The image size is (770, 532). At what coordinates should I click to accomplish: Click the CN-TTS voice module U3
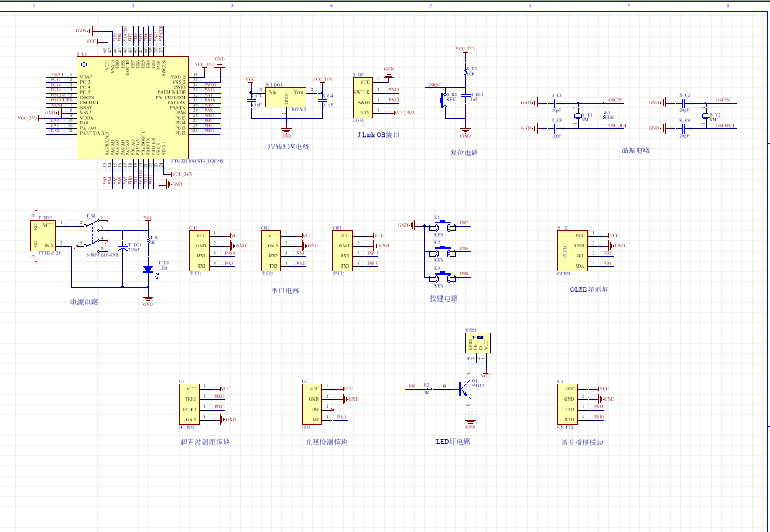click(x=567, y=404)
